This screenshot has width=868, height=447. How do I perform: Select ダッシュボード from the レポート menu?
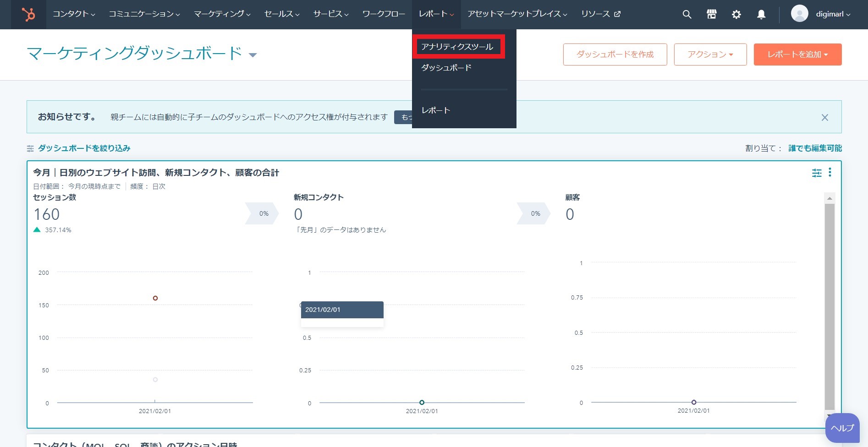(x=446, y=68)
